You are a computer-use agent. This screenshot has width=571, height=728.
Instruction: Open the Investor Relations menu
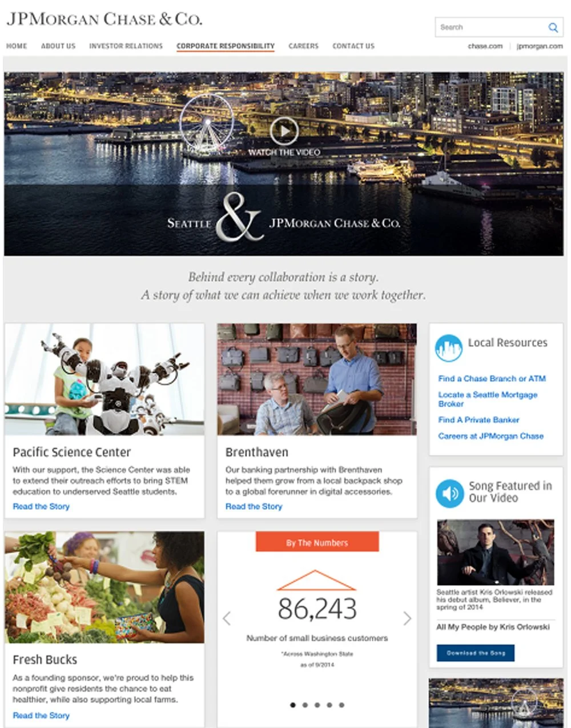point(126,46)
